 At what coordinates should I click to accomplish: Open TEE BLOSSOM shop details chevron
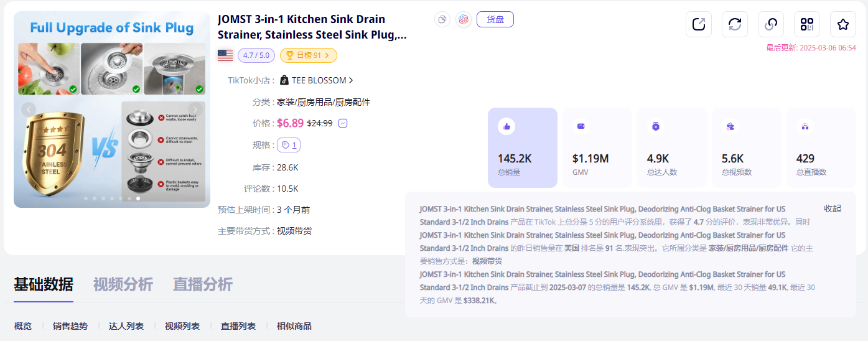point(352,80)
